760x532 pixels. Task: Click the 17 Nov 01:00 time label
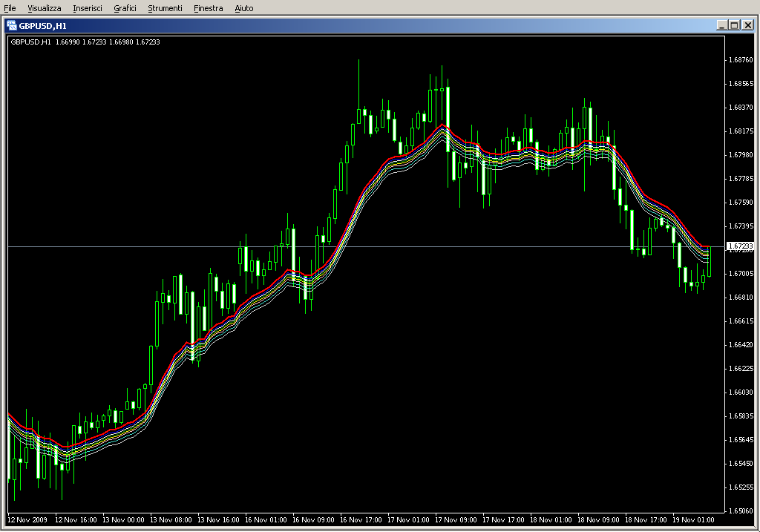coord(408,520)
